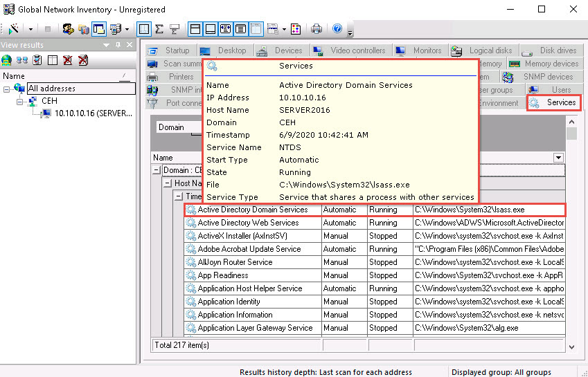This screenshot has width=588, height=377.
Task: Toggle the grid column chooser toolbar button
Action: 144,29
